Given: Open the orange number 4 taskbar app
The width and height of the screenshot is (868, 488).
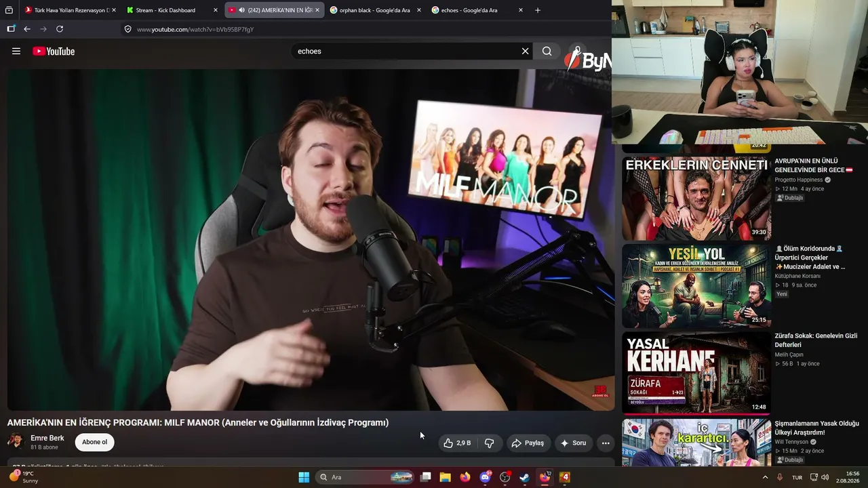Looking at the screenshot, I should click(x=564, y=477).
